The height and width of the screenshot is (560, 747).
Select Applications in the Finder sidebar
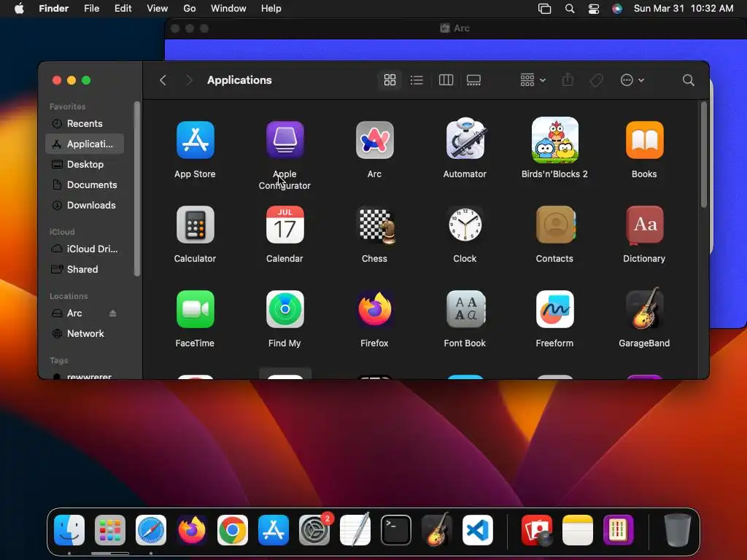[85, 144]
